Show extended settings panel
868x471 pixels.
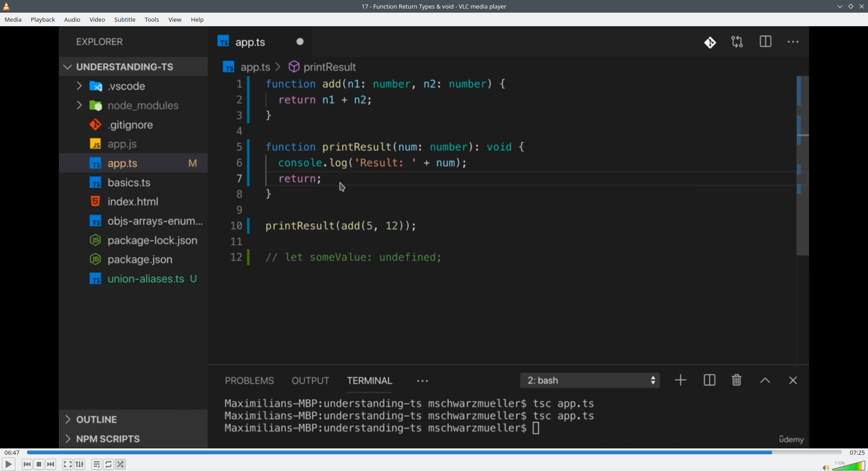pyautogui.click(x=80, y=464)
